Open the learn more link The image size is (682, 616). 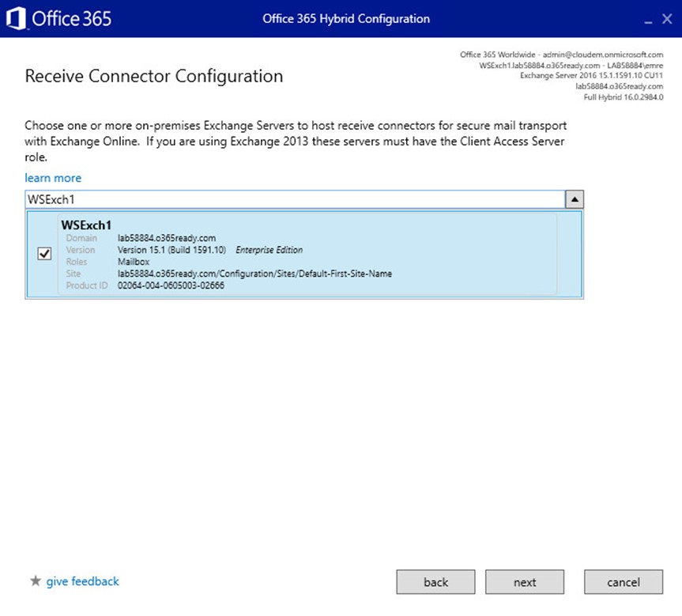(x=53, y=178)
